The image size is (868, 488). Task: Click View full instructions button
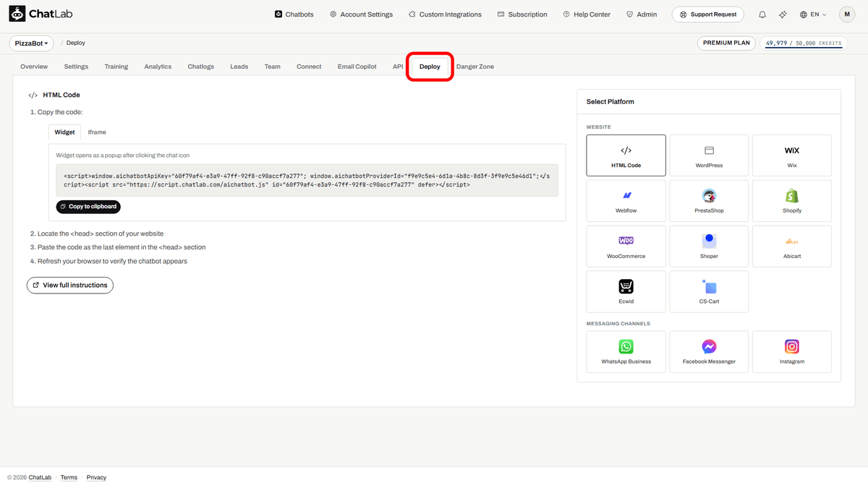pyautogui.click(x=70, y=285)
